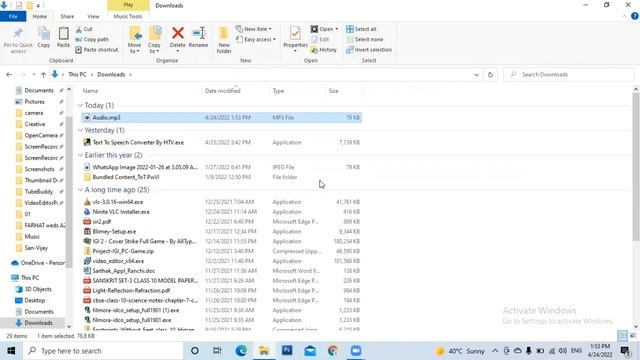The image size is (640, 360).
Task: Sort by the Type column header
Action: pos(278,91)
